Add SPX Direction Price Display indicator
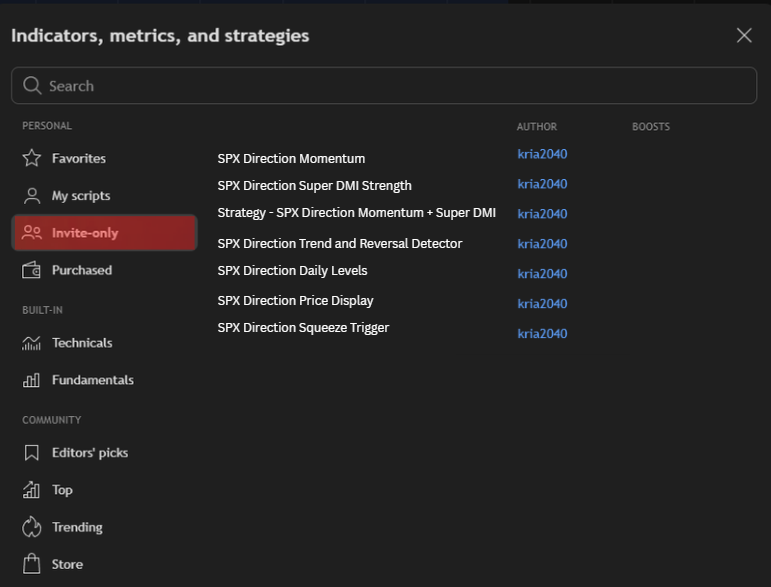Image resolution: width=771 pixels, height=587 pixels. [x=295, y=300]
